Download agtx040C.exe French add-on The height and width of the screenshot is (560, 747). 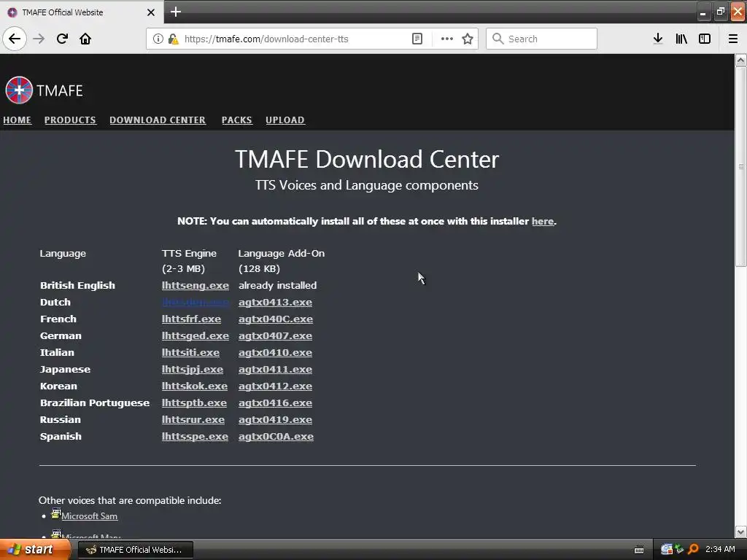275,319
